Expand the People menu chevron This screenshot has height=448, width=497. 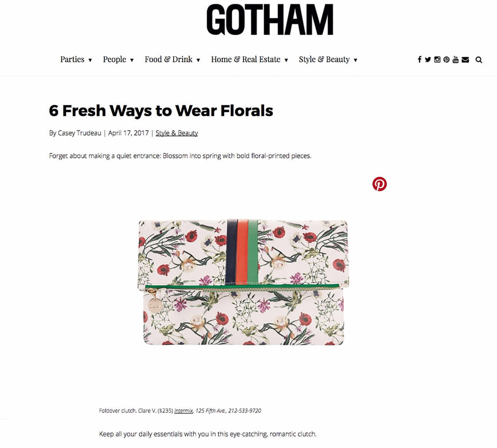(x=133, y=61)
